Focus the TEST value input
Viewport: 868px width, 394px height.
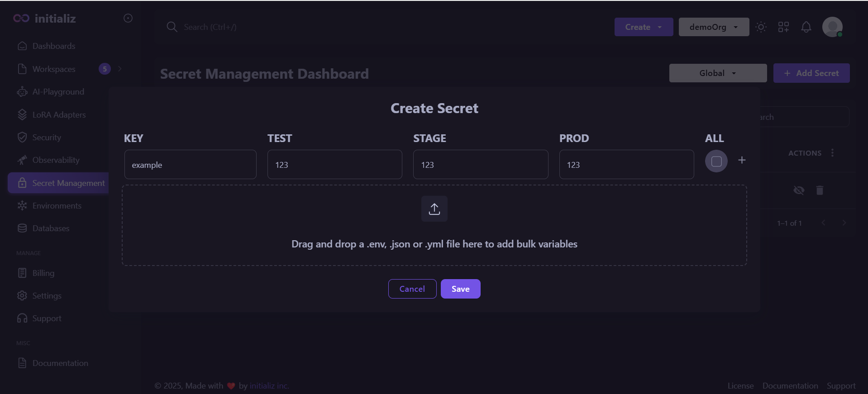pos(335,165)
